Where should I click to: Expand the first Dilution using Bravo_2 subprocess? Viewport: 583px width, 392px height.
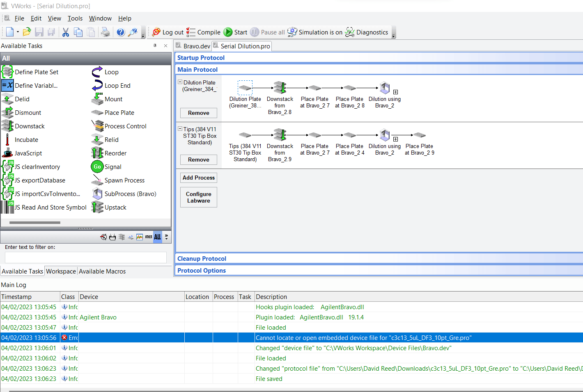[x=395, y=92]
